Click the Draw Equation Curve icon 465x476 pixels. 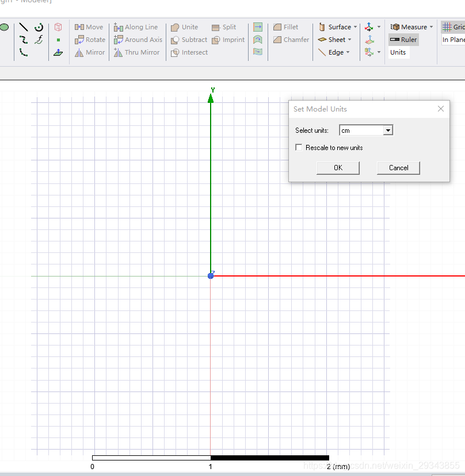39,40
